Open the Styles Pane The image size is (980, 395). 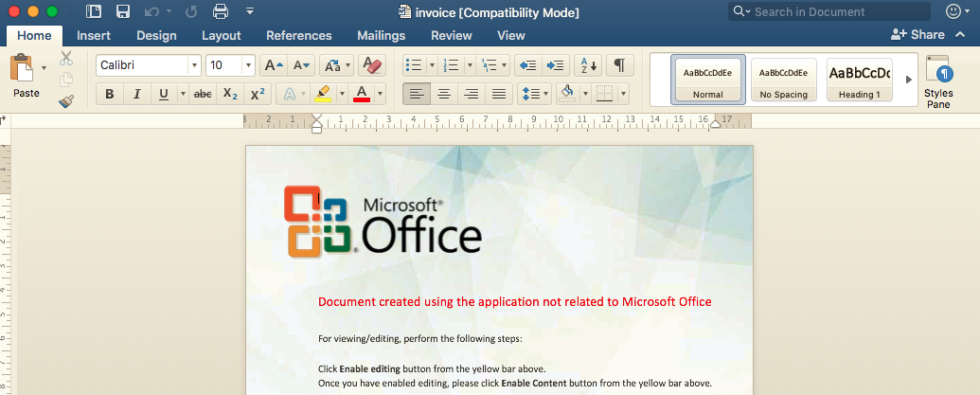point(938,81)
